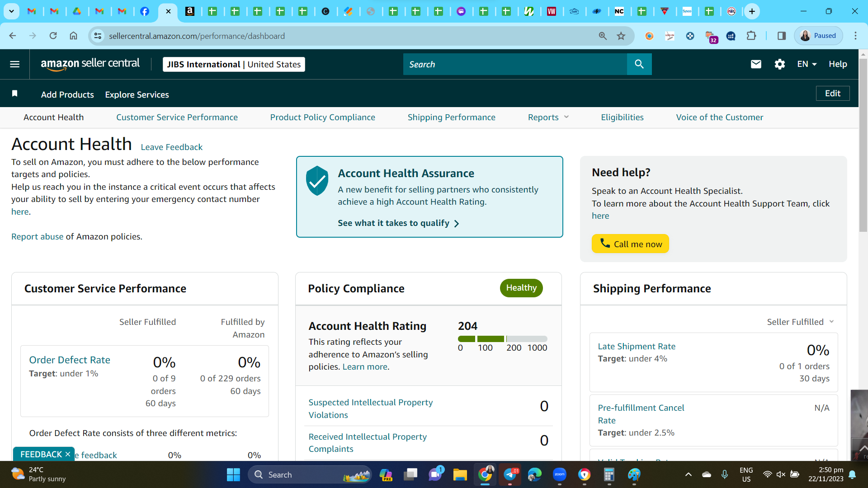Open a new browser tab
Viewport: 868px width, 488px height.
tap(752, 11)
